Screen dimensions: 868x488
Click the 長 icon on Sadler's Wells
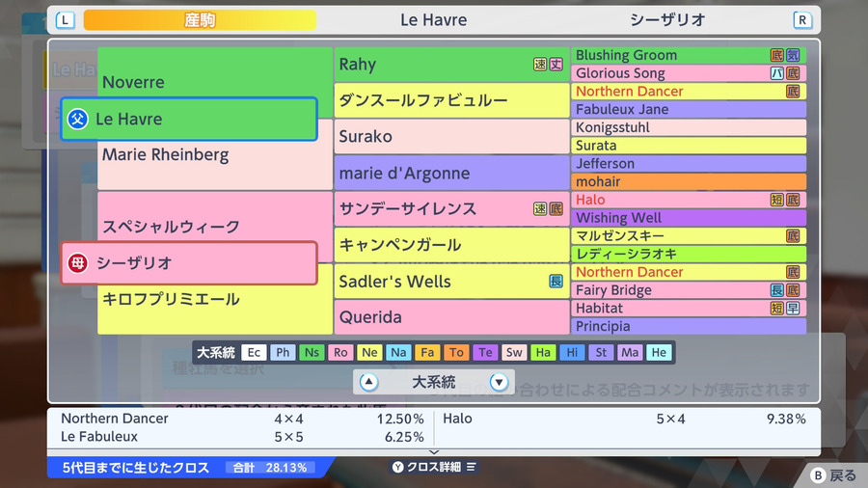(556, 281)
